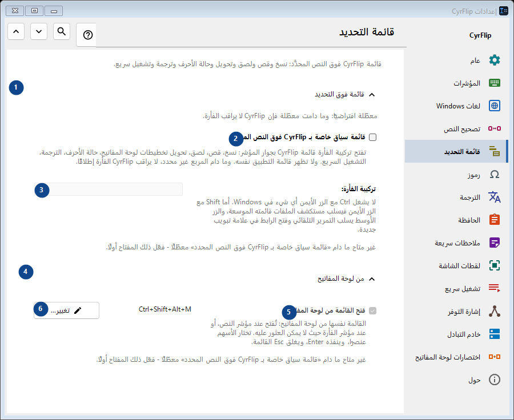Click the CyrFlip sidebar heading
This screenshot has width=514, height=420.
click(480, 35)
